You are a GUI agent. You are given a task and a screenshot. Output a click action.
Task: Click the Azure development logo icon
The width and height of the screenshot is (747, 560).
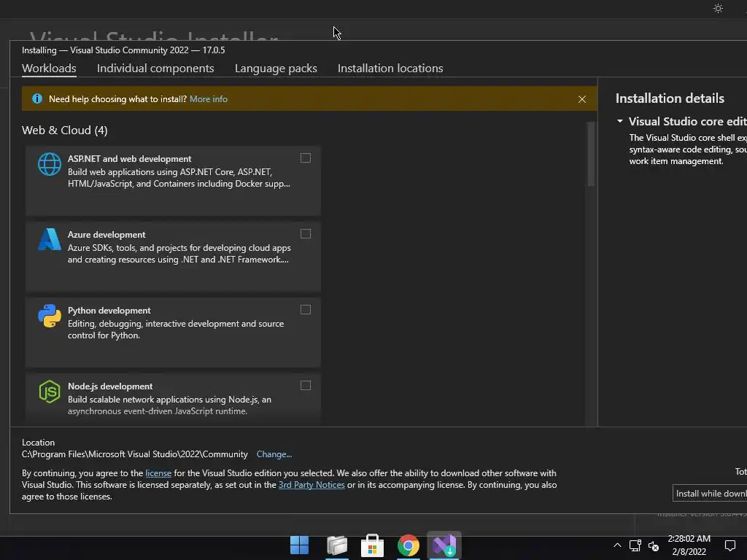[x=50, y=239]
